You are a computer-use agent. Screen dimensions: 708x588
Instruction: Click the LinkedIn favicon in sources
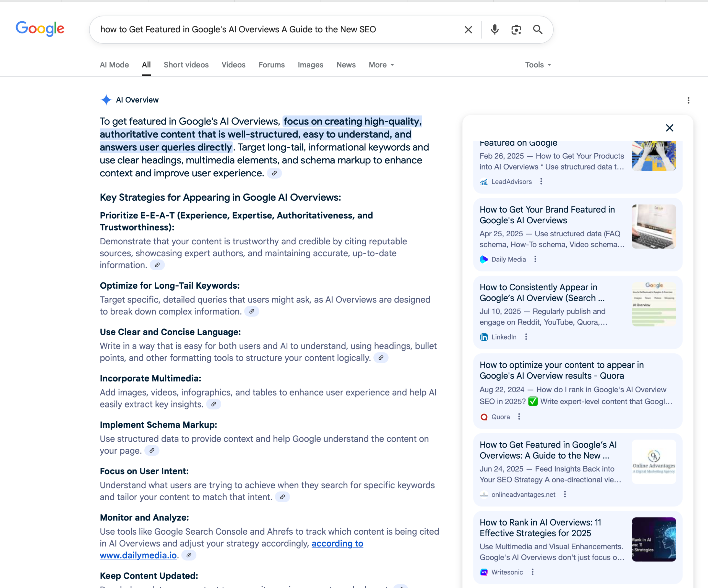484,337
